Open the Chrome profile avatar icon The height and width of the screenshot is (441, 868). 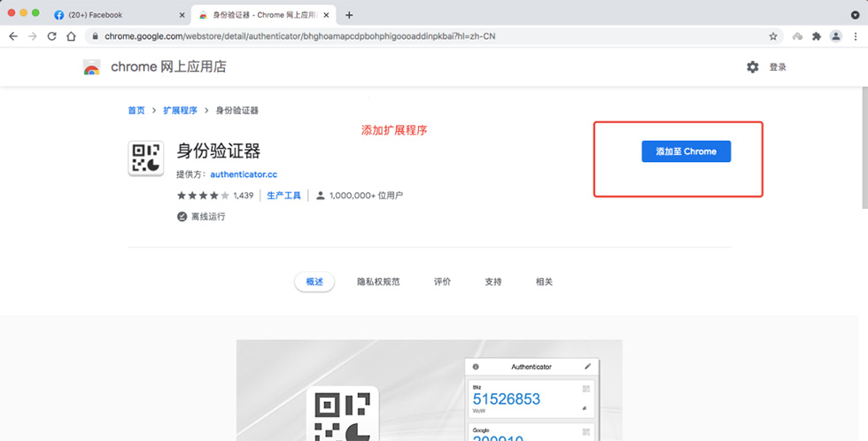pyautogui.click(x=835, y=36)
